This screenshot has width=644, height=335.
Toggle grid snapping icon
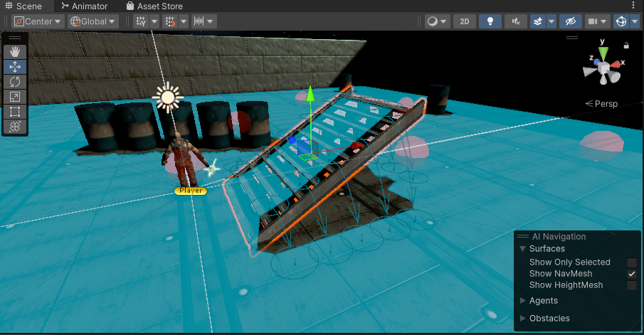171,21
